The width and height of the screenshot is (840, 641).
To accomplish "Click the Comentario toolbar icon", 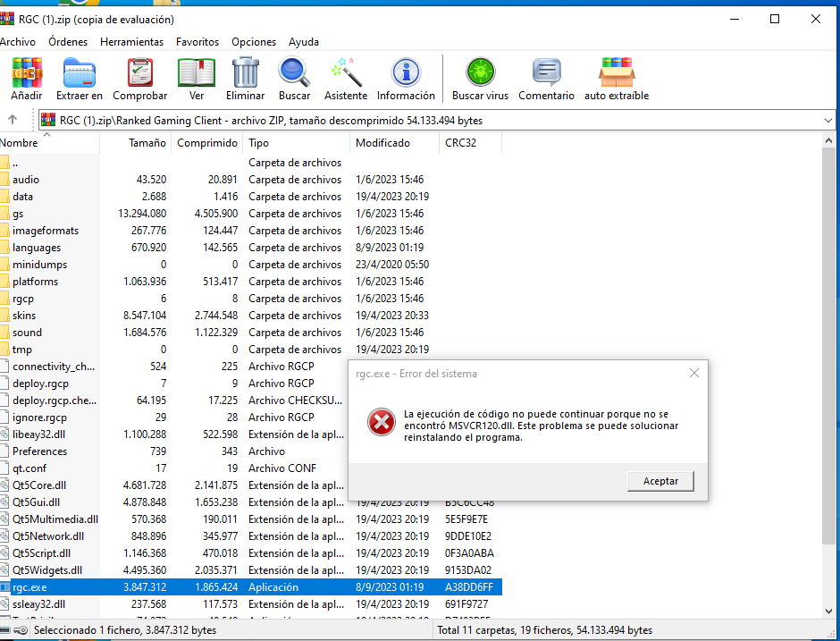I will click(x=546, y=72).
